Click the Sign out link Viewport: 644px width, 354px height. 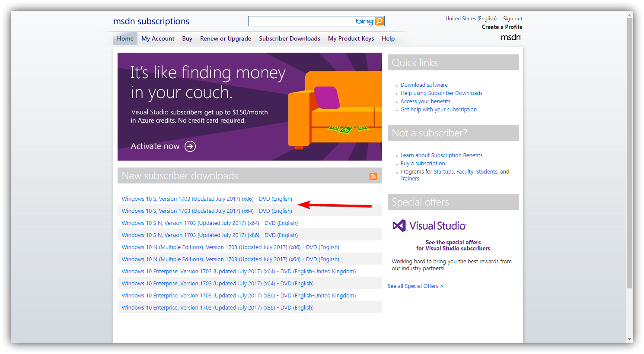point(513,19)
